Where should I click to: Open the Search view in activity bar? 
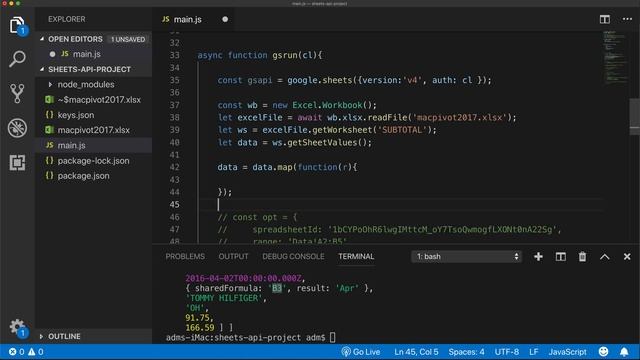point(17,59)
